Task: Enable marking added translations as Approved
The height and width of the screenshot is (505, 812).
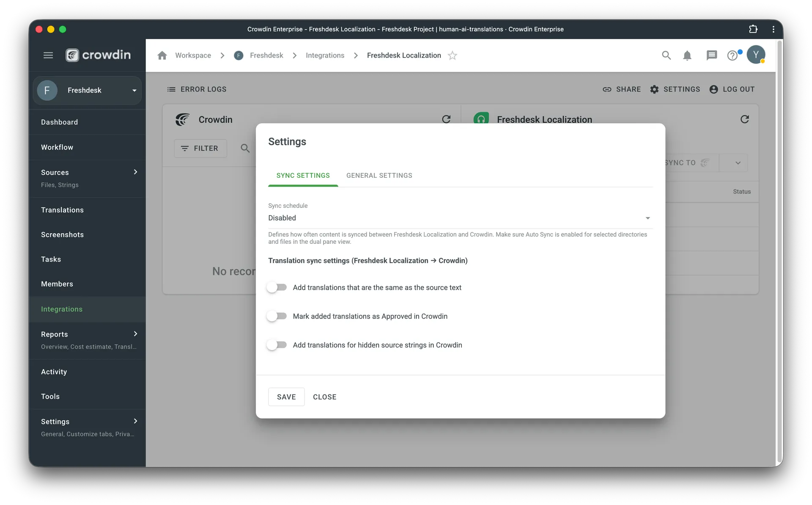Action: coord(277,316)
